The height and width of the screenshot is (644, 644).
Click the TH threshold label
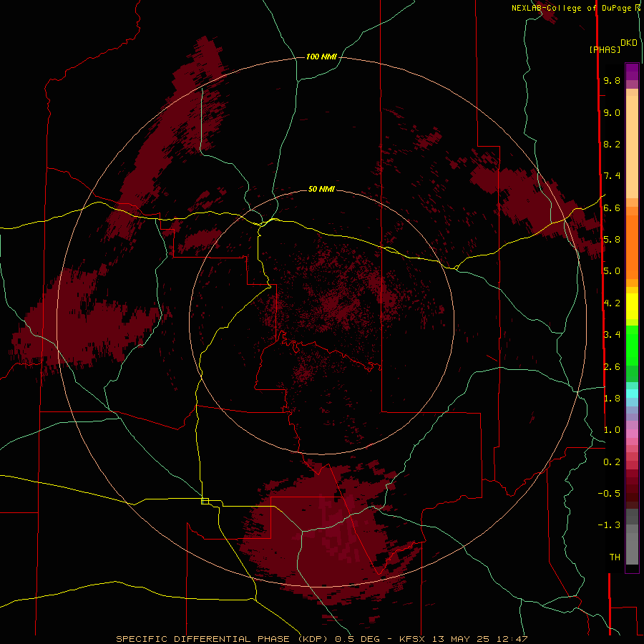tap(615, 557)
